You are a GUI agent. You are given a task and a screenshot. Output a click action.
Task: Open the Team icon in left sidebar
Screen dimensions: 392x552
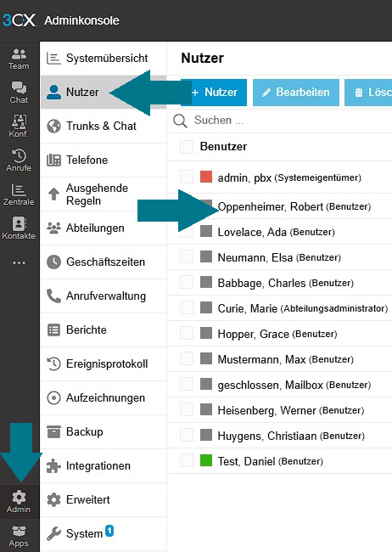coord(19,59)
